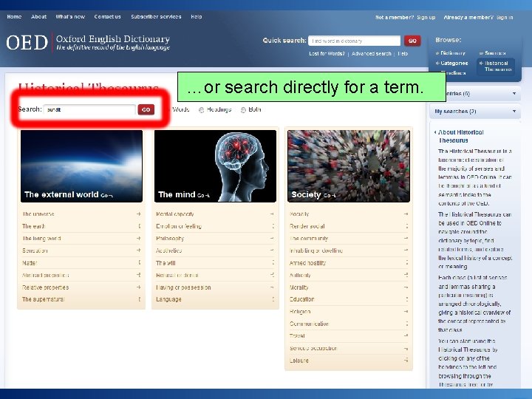Image resolution: width=532 pixels, height=399 pixels.
Task: Open The mind image tile
Action: (215, 166)
